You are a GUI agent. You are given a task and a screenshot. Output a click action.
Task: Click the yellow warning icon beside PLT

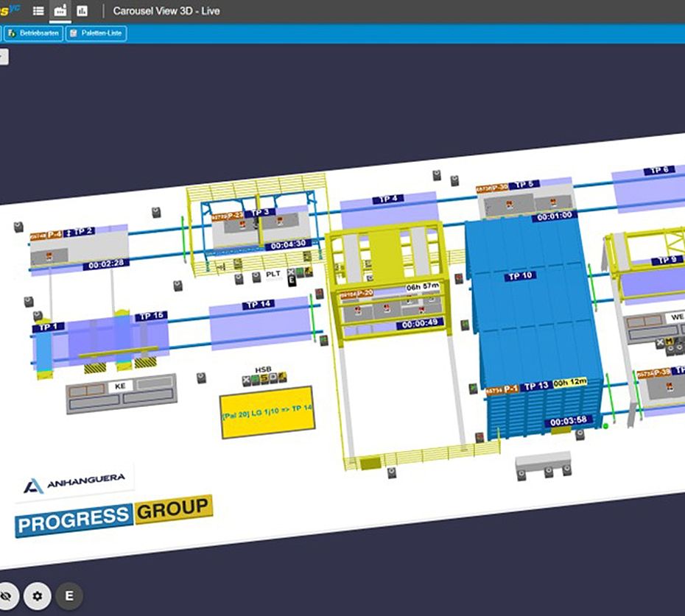309,272
